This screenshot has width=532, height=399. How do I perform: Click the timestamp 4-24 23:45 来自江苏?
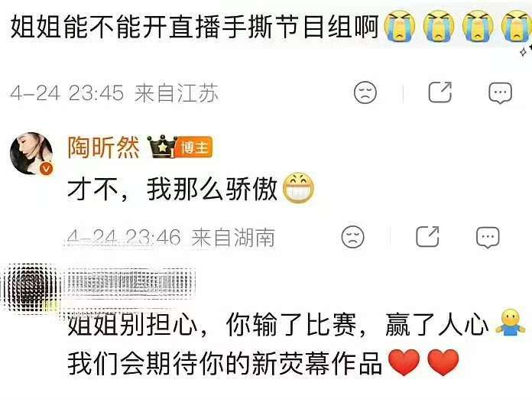click(114, 92)
